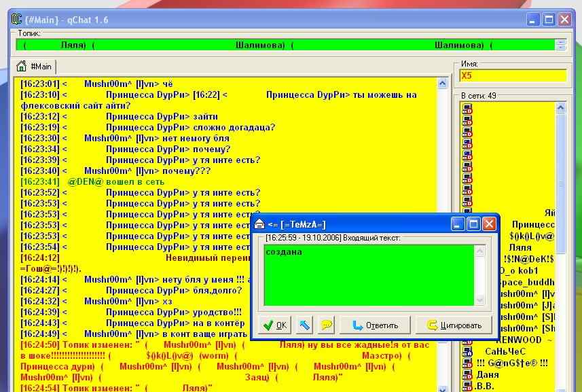Click the Цитировать quote button

[454, 325]
